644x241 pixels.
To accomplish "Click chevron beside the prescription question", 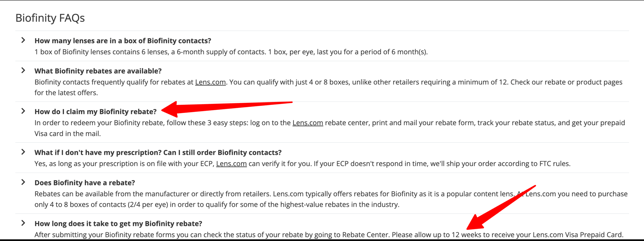I will pos(23,152).
